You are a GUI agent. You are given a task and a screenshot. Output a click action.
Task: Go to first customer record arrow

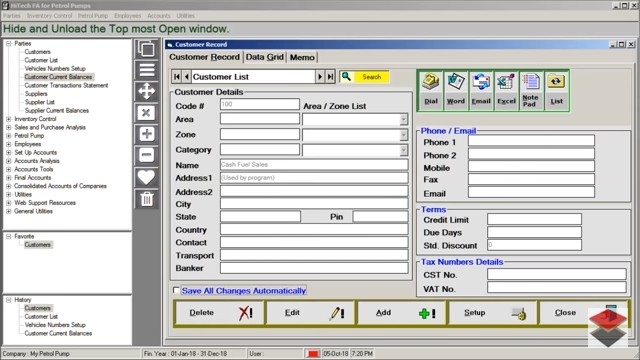click(177, 77)
